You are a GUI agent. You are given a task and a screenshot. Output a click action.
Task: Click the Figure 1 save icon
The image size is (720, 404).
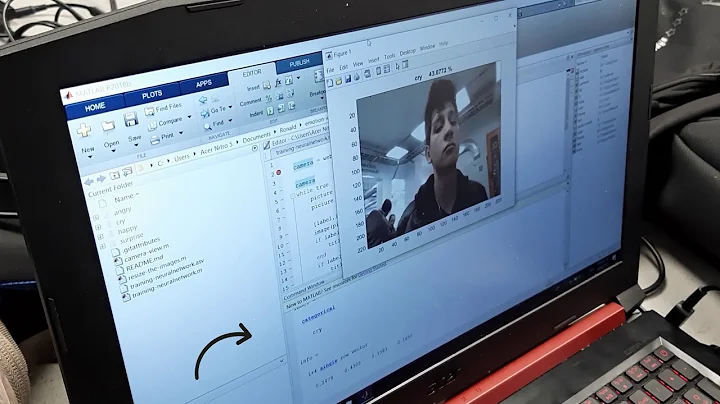point(348,79)
